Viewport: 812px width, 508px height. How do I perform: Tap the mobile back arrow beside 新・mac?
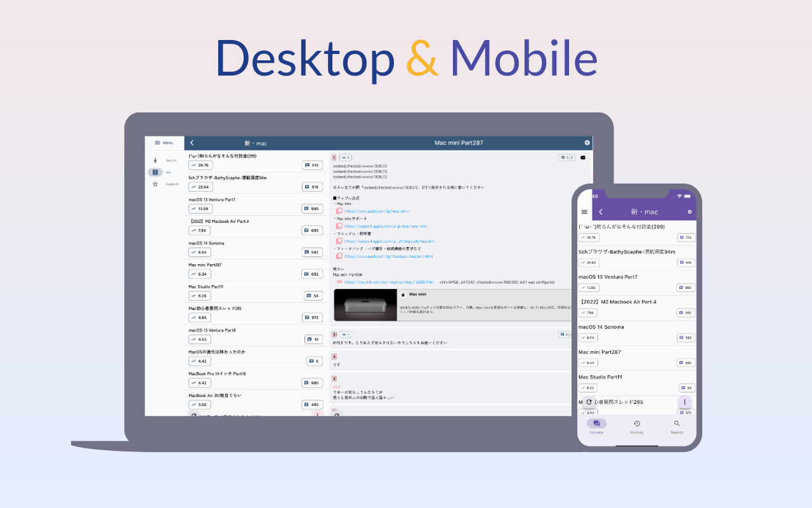click(601, 211)
